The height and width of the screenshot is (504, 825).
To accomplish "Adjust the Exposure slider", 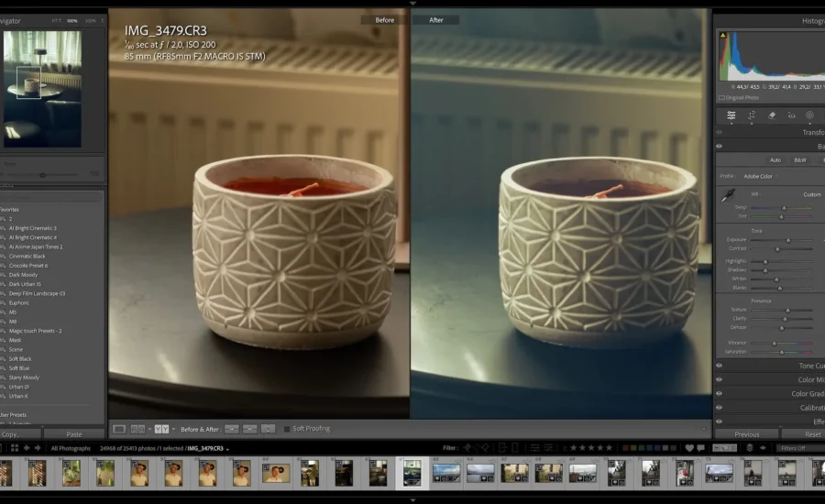I will (786, 240).
